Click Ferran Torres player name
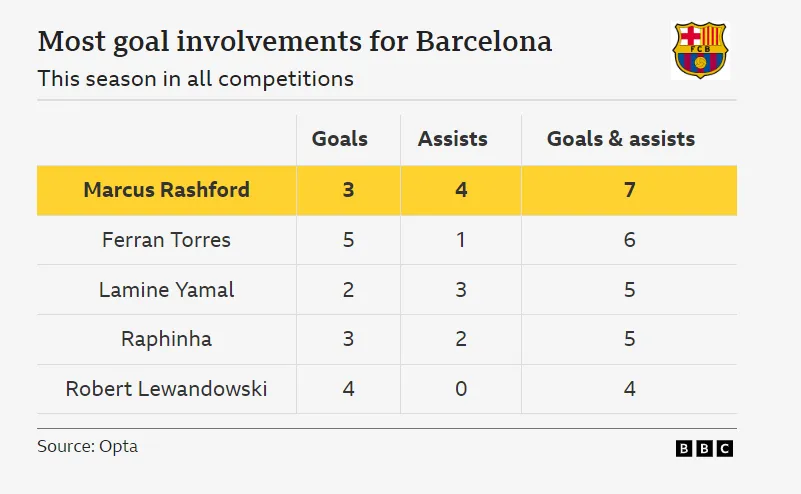 (x=166, y=240)
